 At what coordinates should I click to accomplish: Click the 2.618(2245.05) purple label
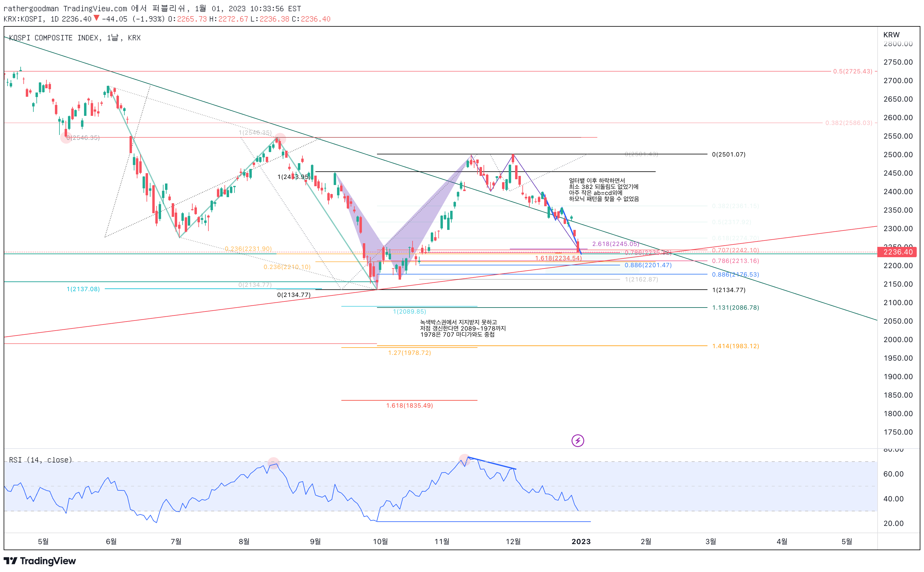[x=615, y=244]
